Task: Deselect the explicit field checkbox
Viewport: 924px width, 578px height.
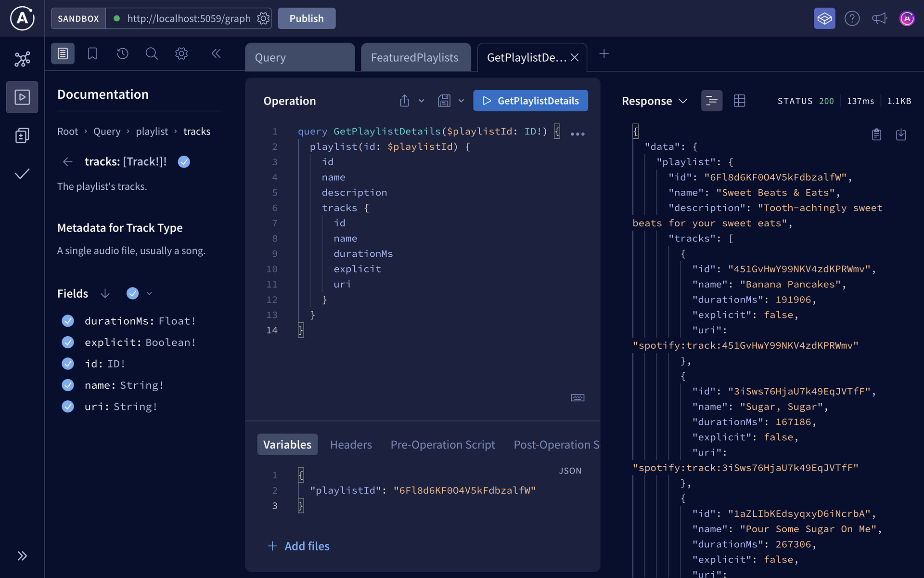Action: [x=68, y=342]
